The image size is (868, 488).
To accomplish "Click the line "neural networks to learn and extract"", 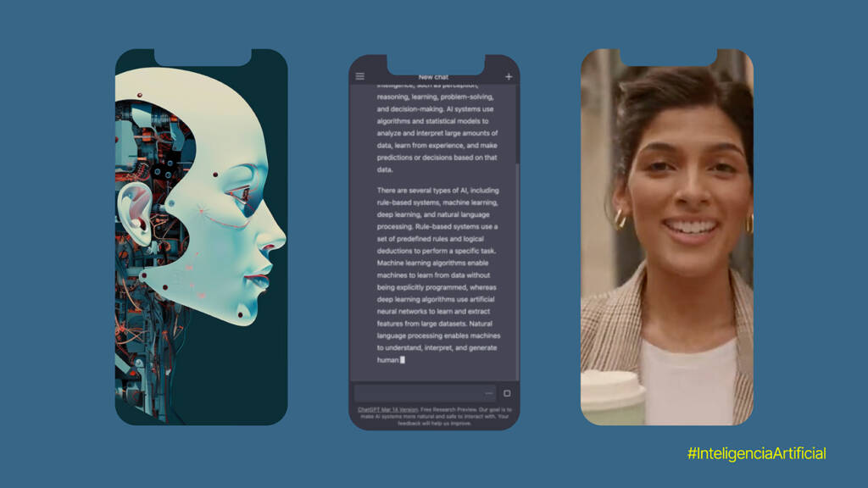I will pyautogui.click(x=433, y=312).
